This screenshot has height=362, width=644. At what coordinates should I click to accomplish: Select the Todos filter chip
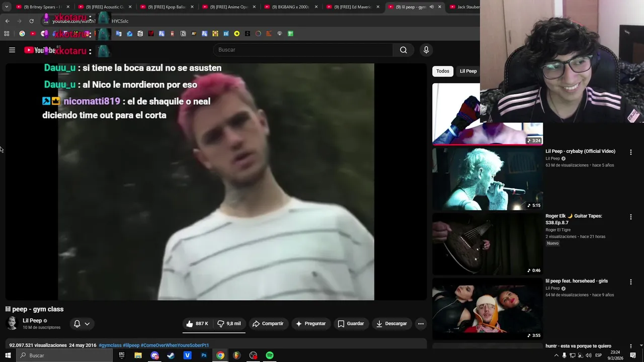click(x=443, y=71)
